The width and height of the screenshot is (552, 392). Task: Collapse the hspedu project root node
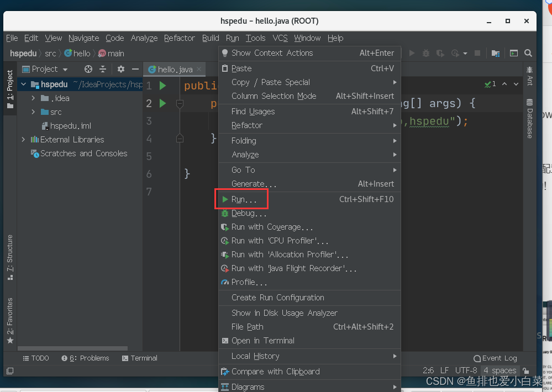click(24, 84)
